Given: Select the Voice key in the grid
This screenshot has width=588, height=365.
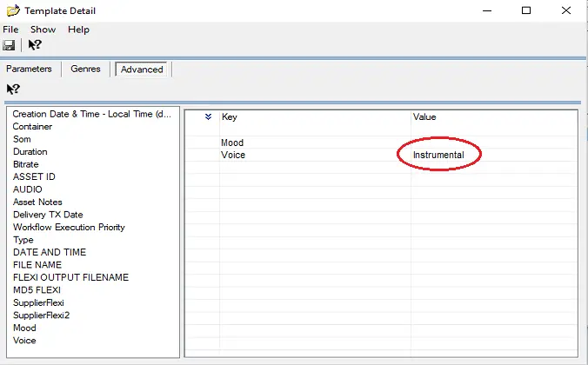Looking at the screenshot, I should tap(233, 155).
